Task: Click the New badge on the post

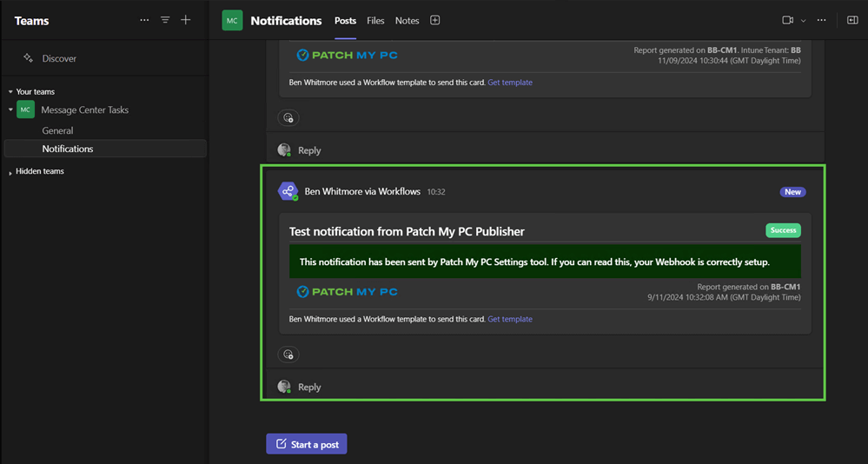Action: tap(792, 191)
